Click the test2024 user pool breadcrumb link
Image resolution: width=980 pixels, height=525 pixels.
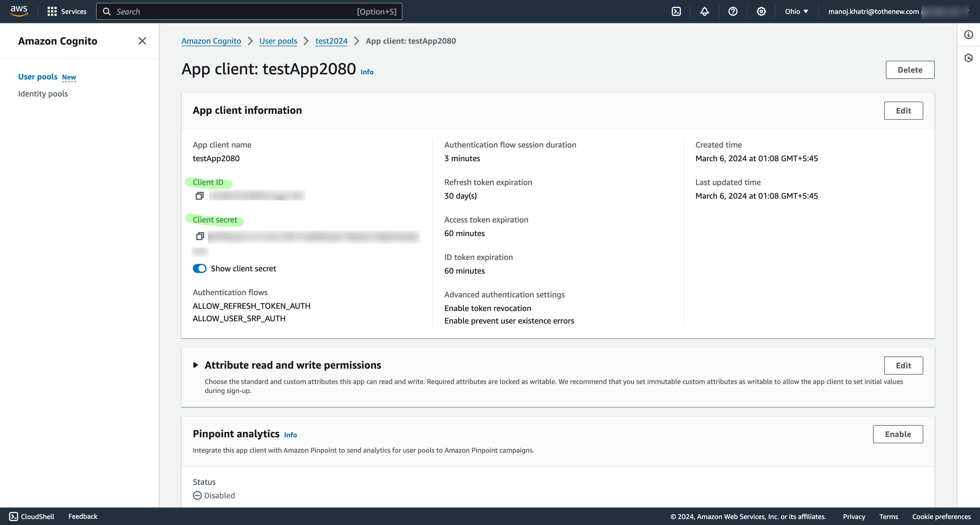pyautogui.click(x=331, y=41)
